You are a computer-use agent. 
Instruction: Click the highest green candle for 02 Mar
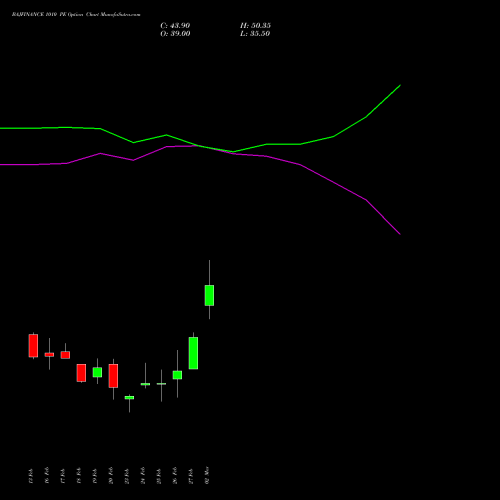(209, 295)
